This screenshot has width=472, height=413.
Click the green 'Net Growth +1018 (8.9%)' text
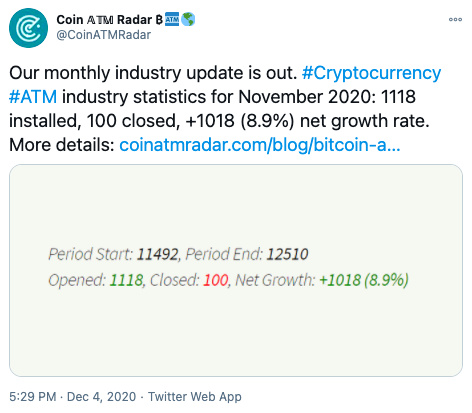pyautogui.click(x=364, y=280)
